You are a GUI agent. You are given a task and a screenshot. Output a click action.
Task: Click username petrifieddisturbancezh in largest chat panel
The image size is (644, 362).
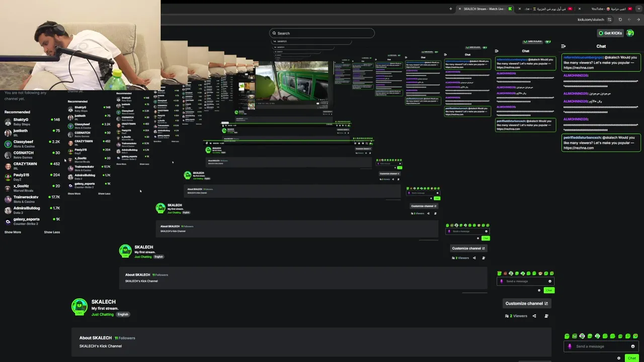583,137
